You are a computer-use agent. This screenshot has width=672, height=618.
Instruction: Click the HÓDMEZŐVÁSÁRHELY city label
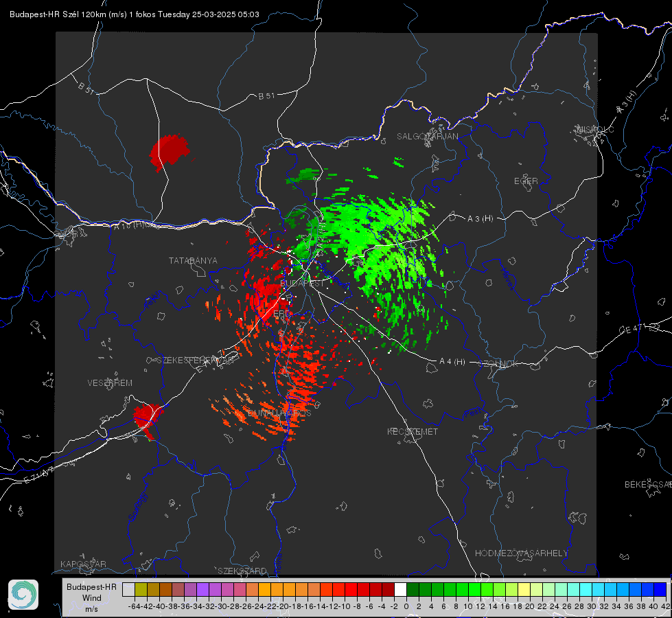pos(521,553)
